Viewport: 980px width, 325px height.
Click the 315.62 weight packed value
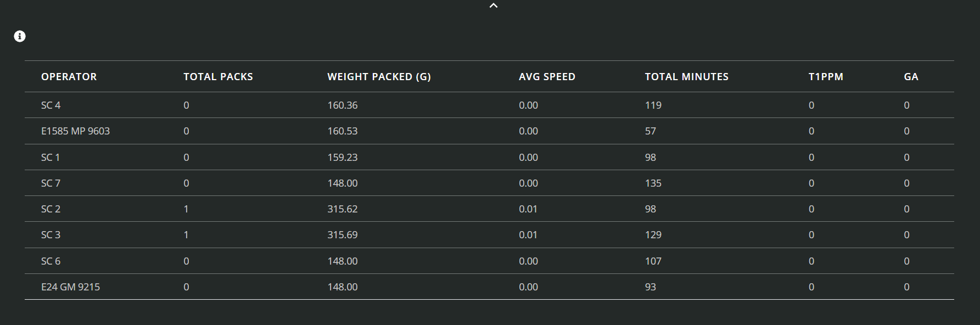coord(342,209)
